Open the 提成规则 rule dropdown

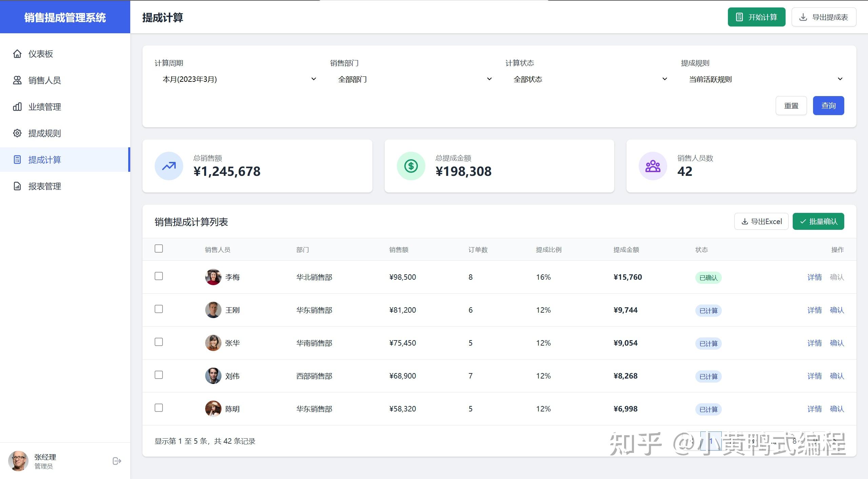(x=763, y=79)
